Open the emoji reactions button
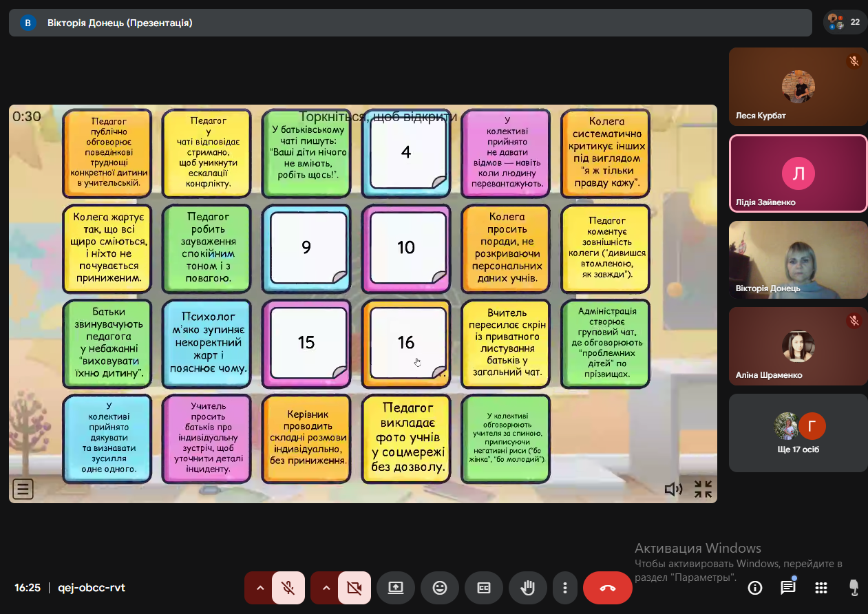The width and height of the screenshot is (868, 614). [x=440, y=588]
